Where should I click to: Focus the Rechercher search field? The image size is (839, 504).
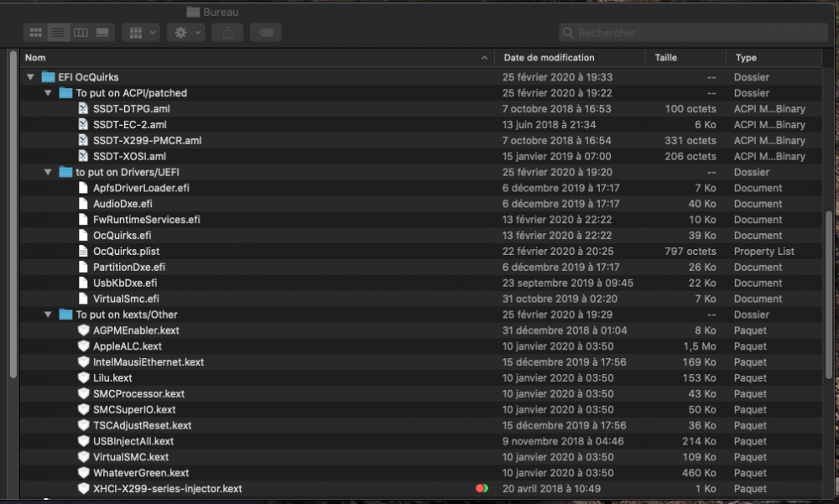tap(693, 33)
